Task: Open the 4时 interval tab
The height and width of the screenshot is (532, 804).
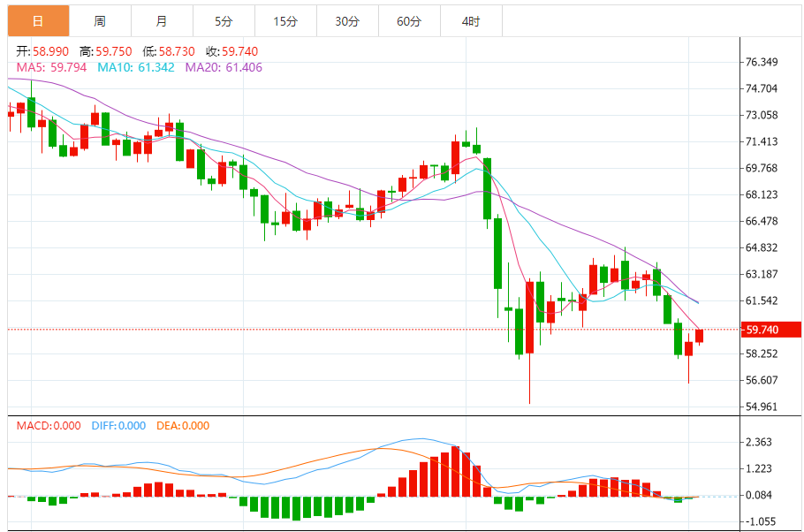Action: point(471,21)
